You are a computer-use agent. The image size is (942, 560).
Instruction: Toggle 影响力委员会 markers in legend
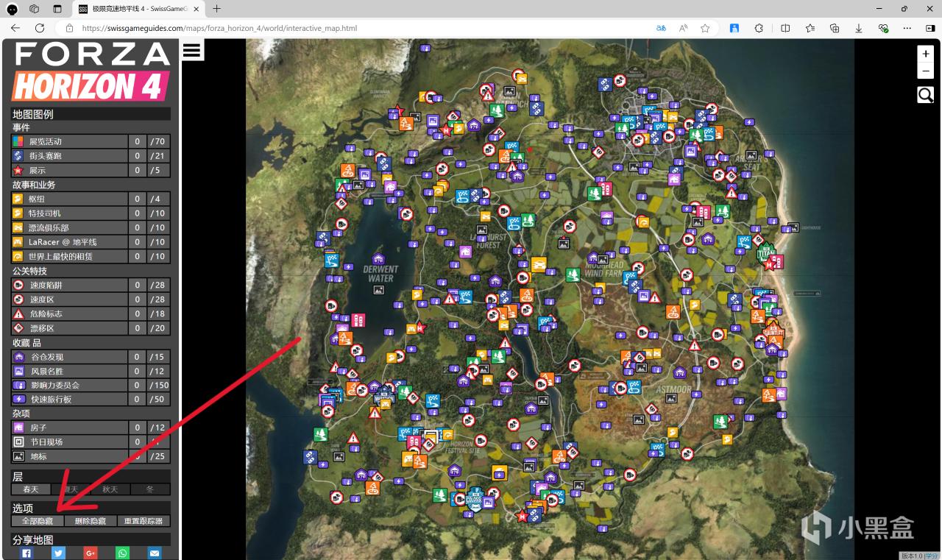pos(91,385)
